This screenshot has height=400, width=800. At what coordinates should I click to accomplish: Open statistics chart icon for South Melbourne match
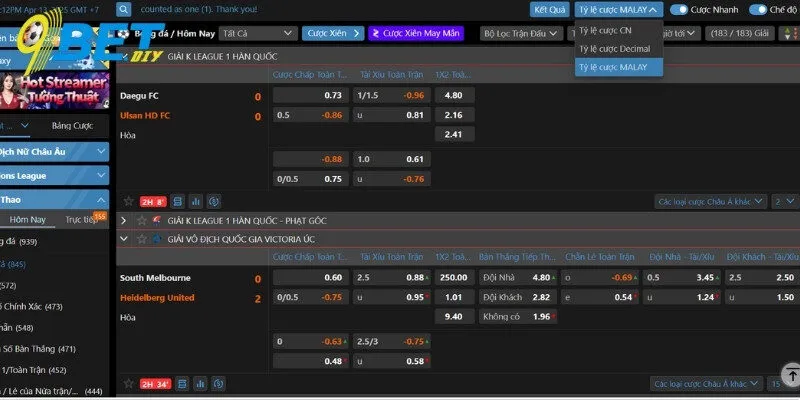pos(201,384)
